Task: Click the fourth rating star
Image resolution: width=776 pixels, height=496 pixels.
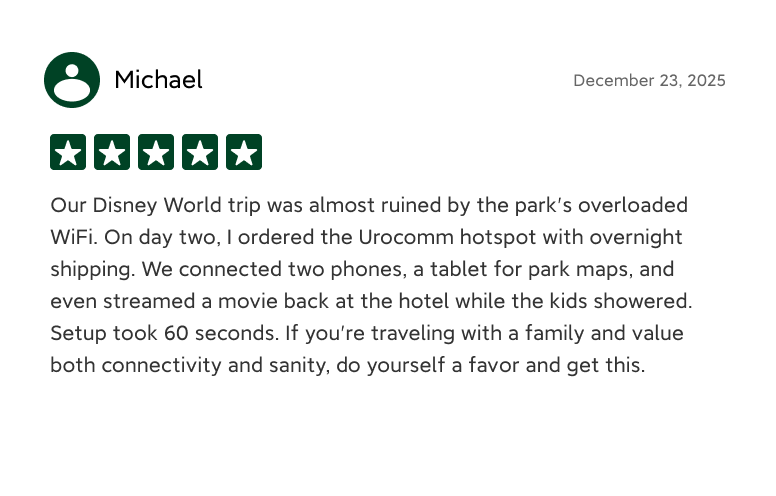Action: [200, 153]
